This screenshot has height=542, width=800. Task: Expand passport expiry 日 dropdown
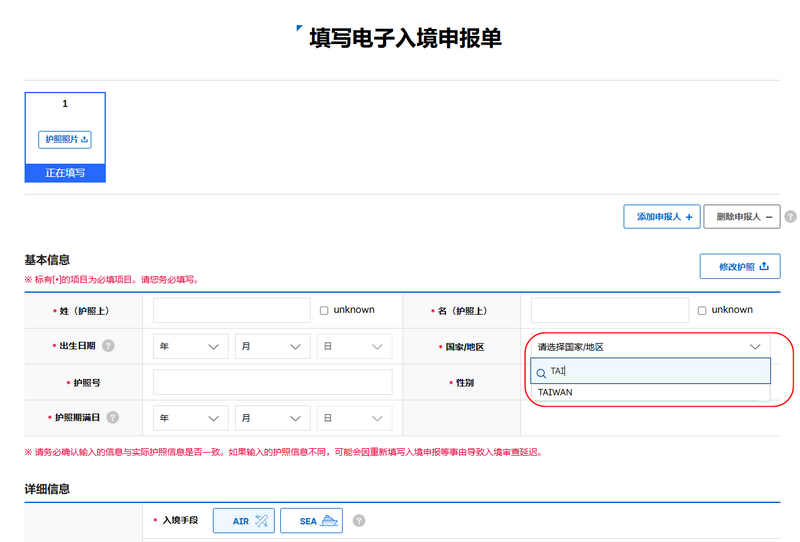[x=354, y=418]
